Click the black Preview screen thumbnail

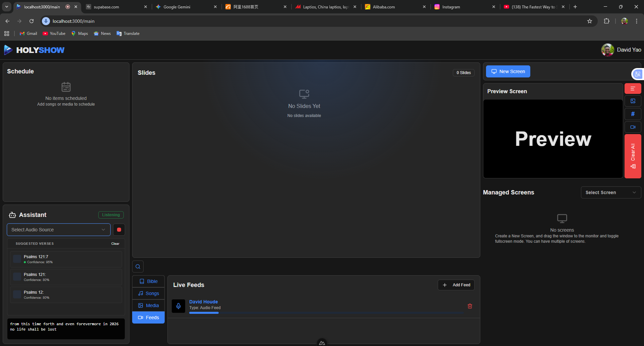coord(553,139)
